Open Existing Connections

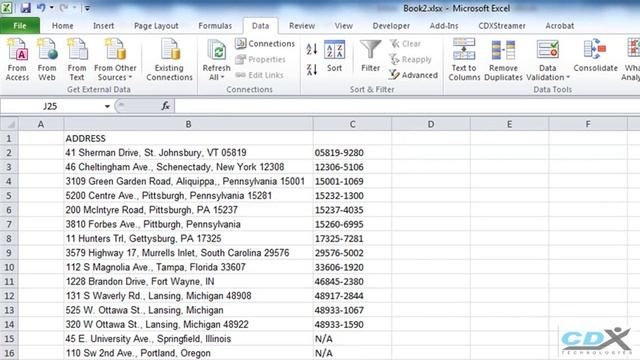[169, 60]
